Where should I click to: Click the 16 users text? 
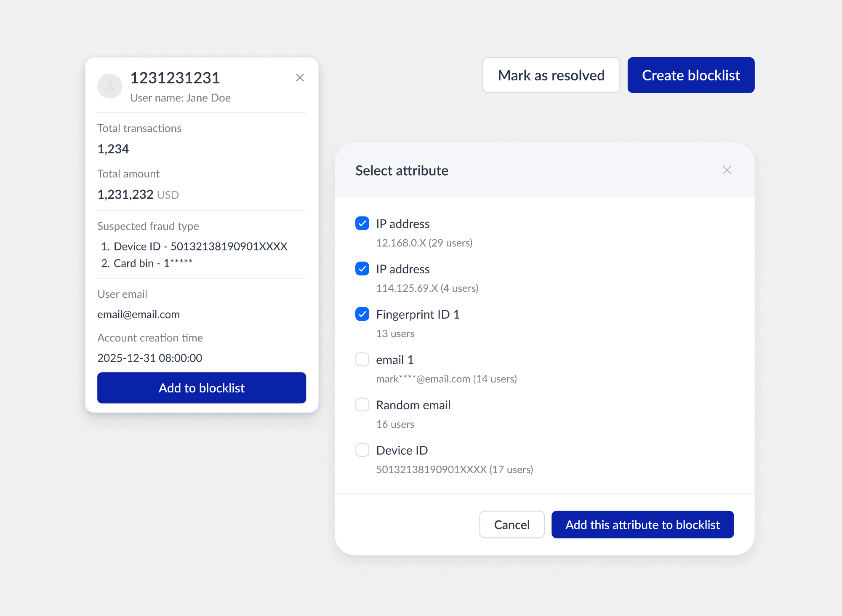pyautogui.click(x=395, y=424)
